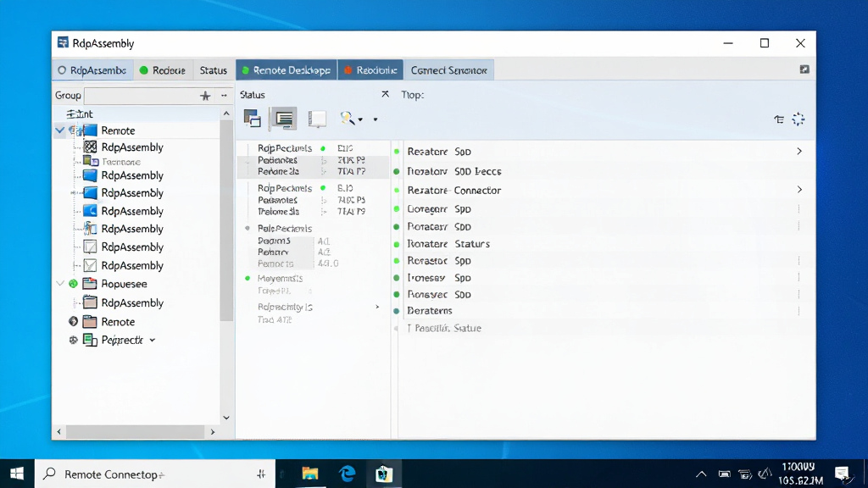Click the cascading windows toolbar icon under Status
Screen dimensions: 868x488
click(x=253, y=119)
